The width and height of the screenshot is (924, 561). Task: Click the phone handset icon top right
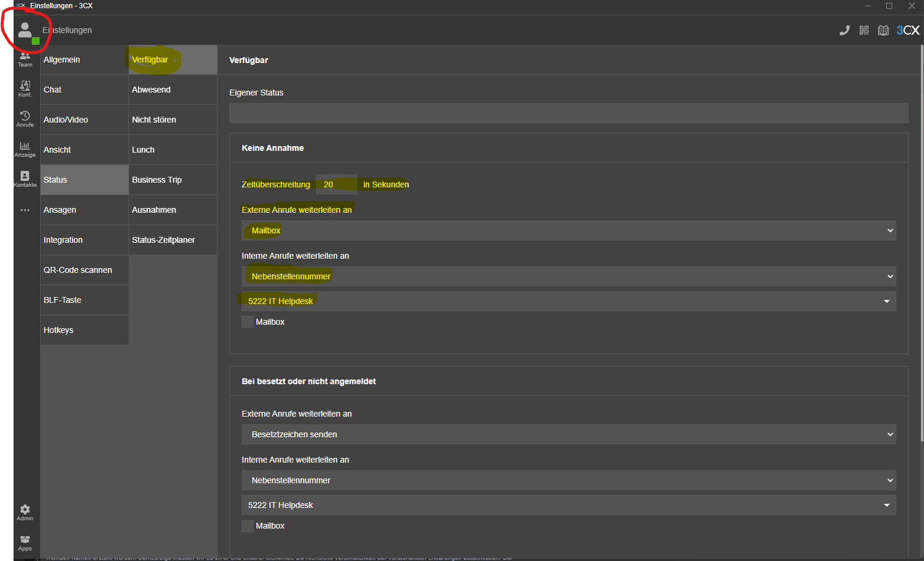(x=844, y=31)
